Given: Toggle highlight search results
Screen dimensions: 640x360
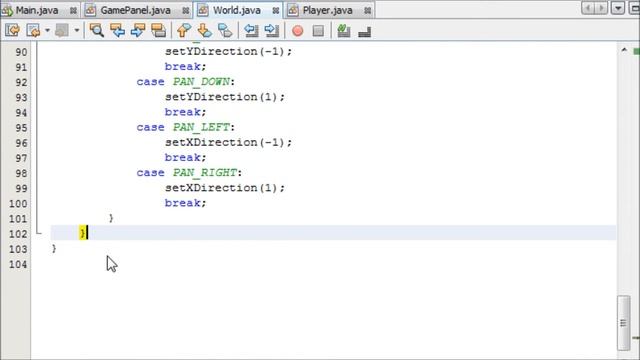Looking at the screenshot, I should coord(158,30).
